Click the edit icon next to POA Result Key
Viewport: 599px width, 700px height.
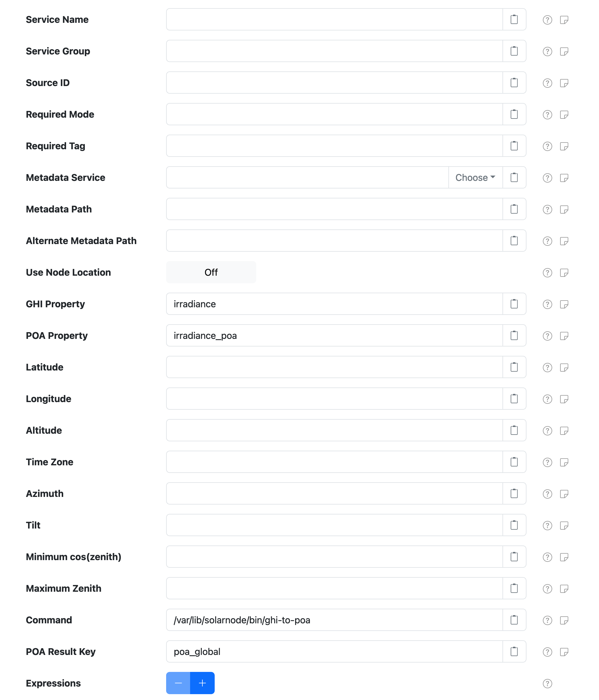click(x=565, y=652)
